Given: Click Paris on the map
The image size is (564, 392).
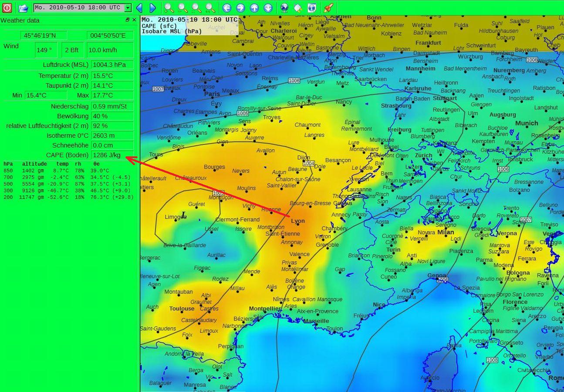Looking at the screenshot, I should tap(212, 94).
